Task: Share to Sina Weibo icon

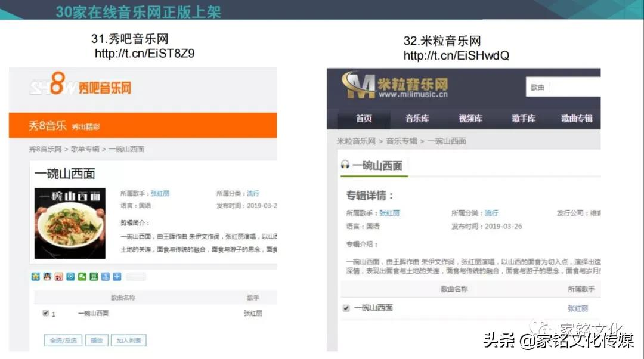Action: 58,276
